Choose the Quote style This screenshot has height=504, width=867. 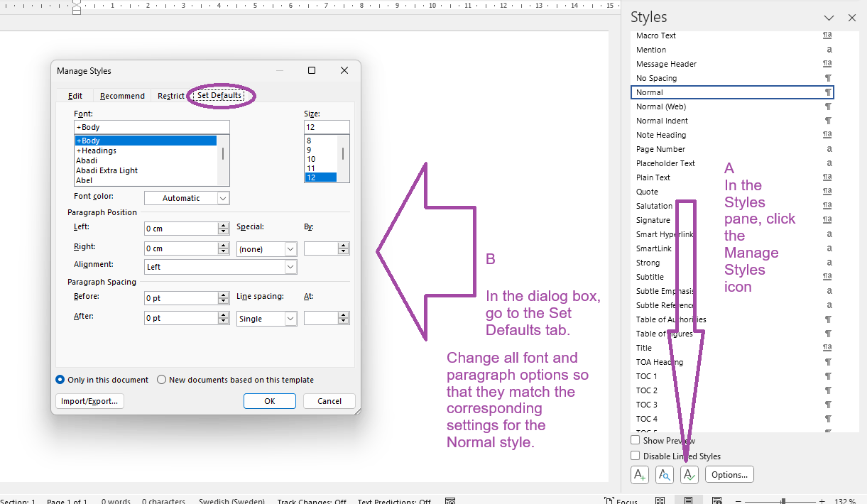732,192
